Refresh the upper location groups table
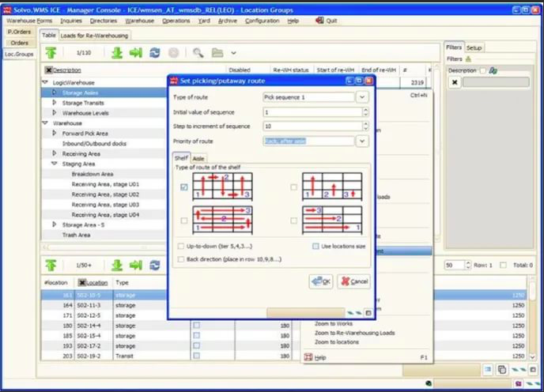This screenshot has width=544, height=392. (x=155, y=53)
